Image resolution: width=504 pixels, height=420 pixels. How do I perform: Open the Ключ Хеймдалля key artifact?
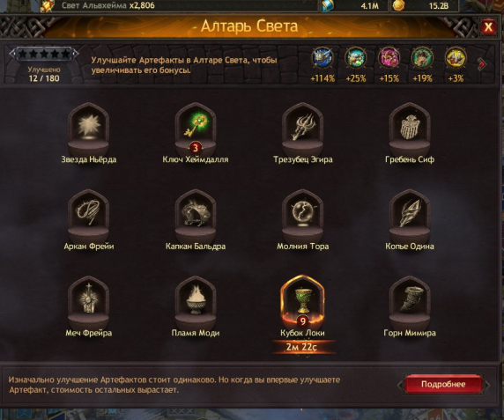pos(196,129)
